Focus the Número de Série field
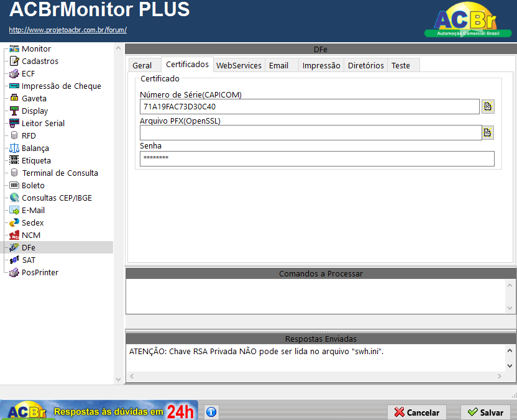Image resolution: width=517 pixels, height=420 pixels. tap(309, 106)
